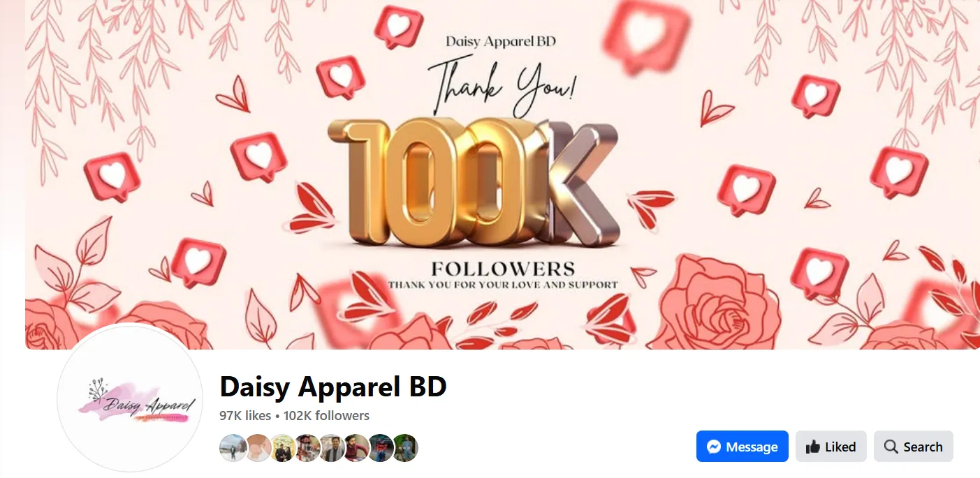Open the 97K likes link
Image resolution: width=980 pixels, height=478 pixels.
tap(245, 416)
